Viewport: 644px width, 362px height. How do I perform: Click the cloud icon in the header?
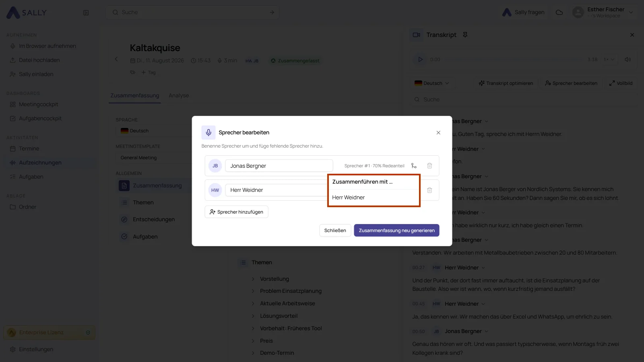click(559, 12)
